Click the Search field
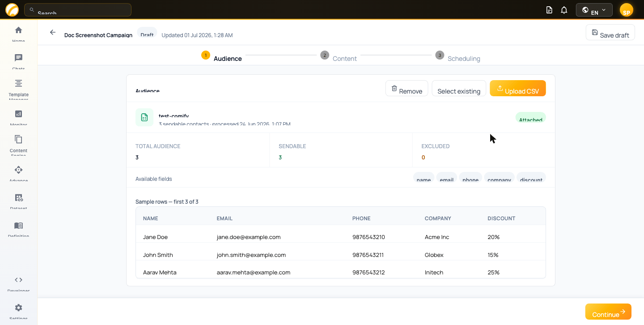This screenshot has height=325, width=644. pyautogui.click(x=78, y=10)
